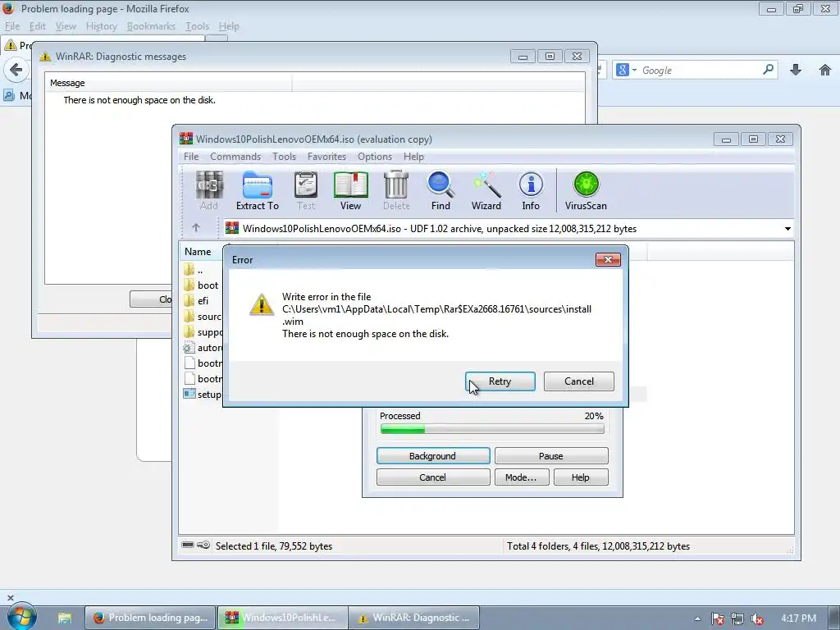
Task: Click the drive icon in WinRAR status bar
Action: coord(188,545)
